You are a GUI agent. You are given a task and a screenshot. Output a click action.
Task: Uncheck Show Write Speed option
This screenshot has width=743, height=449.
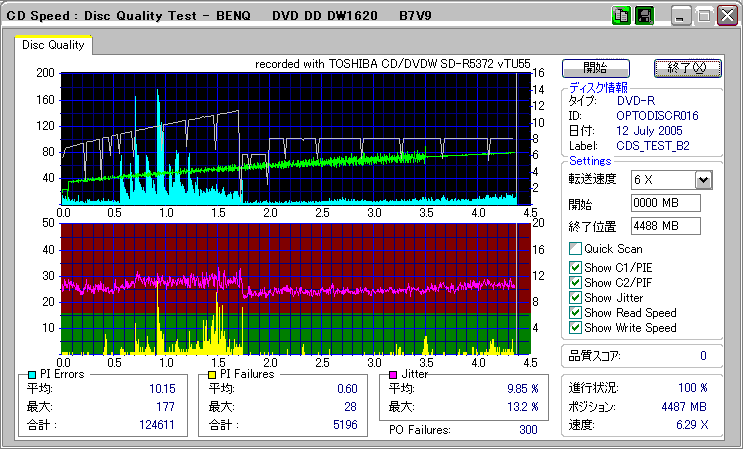(575, 328)
